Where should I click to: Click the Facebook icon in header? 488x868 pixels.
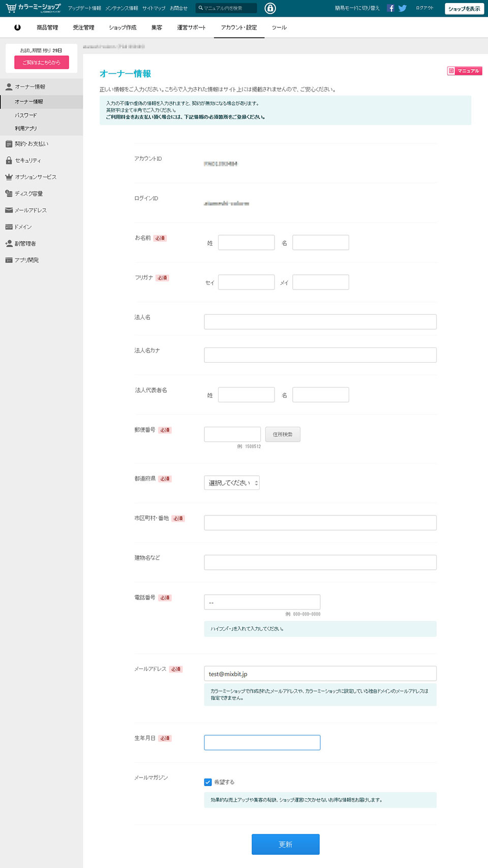pyautogui.click(x=390, y=8)
